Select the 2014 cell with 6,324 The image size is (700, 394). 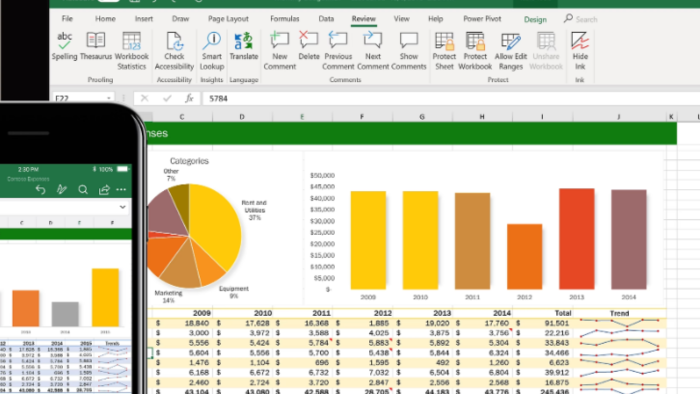coord(483,353)
